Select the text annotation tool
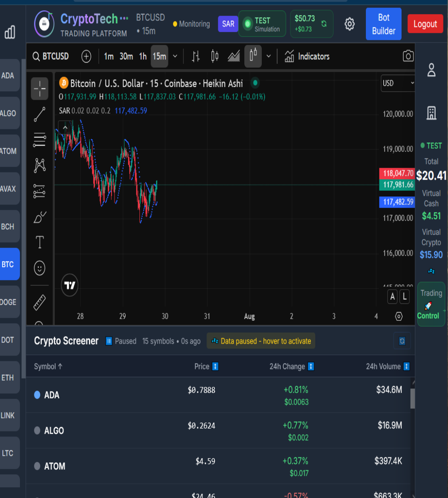 [40, 242]
